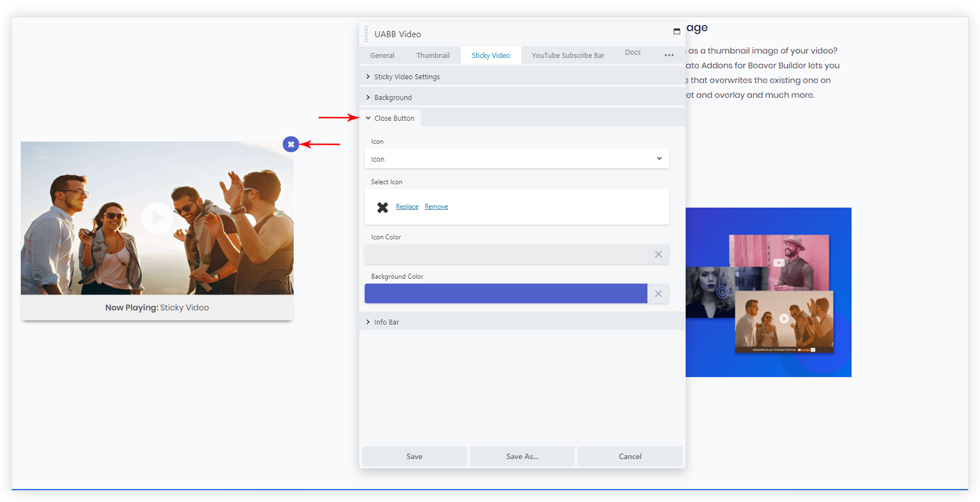Expand Sticky Video Settings section

click(x=407, y=76)
